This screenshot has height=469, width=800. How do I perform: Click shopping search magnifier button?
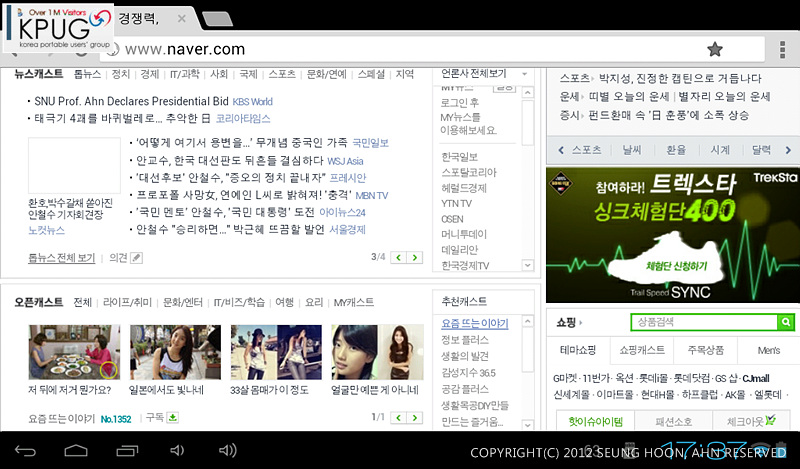tap(786, 322)
